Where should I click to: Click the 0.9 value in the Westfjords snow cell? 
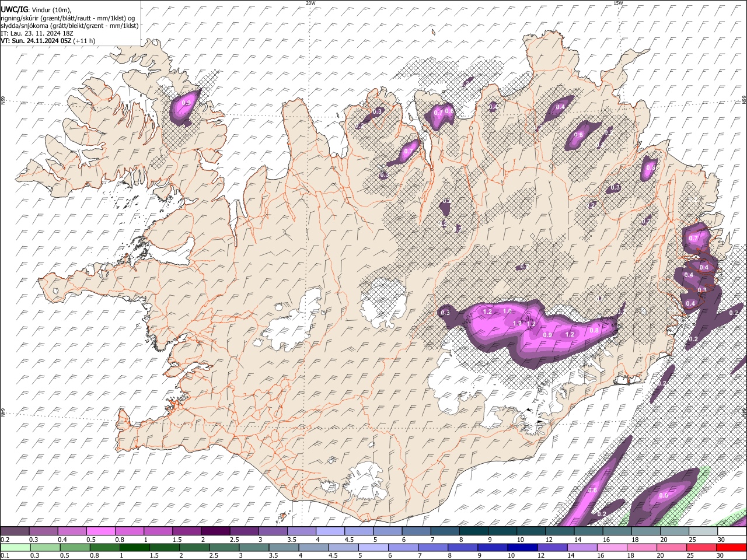[186, 103]
